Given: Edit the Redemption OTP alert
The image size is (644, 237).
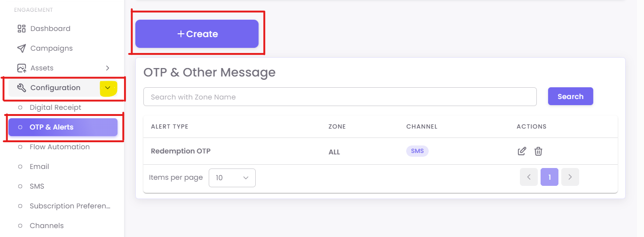Looking at the screenshot, I should click(522, 151).
